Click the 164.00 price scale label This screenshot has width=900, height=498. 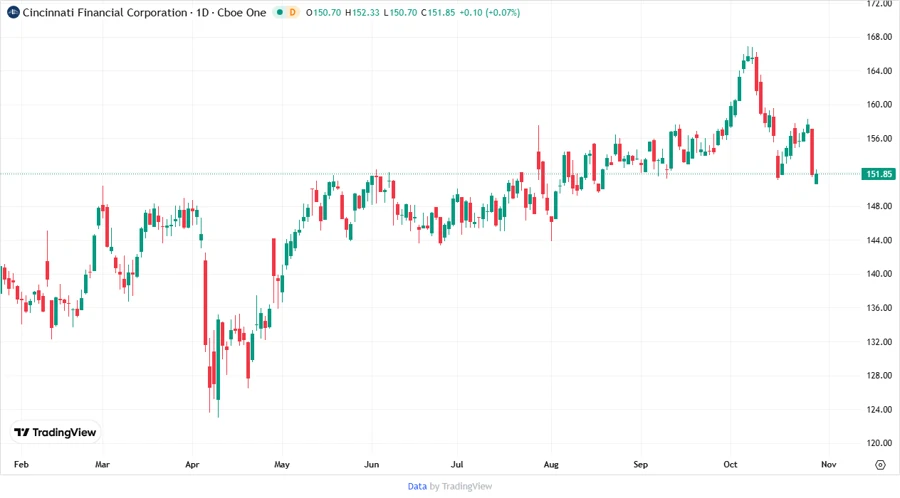(x=879, y=71)
